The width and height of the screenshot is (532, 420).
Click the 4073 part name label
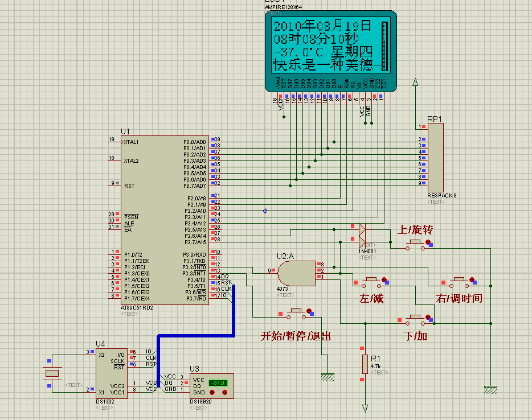coord(283,289)
